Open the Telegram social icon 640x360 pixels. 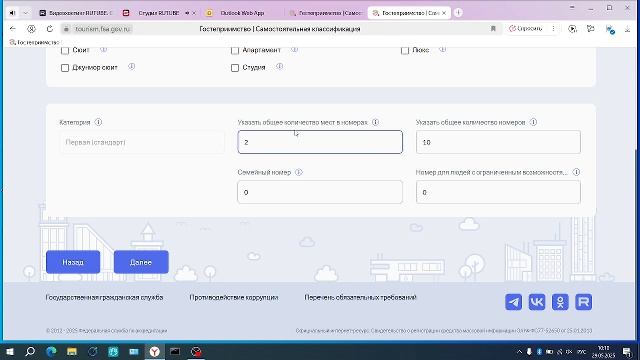513,302
